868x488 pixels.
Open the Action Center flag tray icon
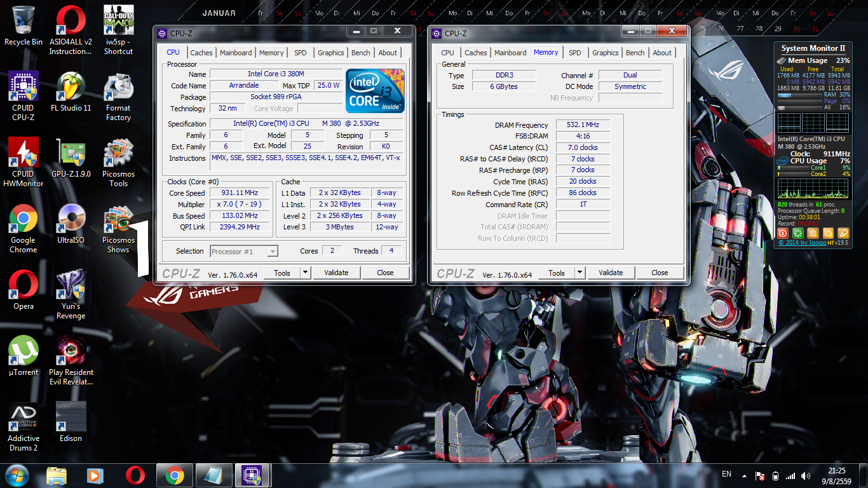[x=759, y=476]
